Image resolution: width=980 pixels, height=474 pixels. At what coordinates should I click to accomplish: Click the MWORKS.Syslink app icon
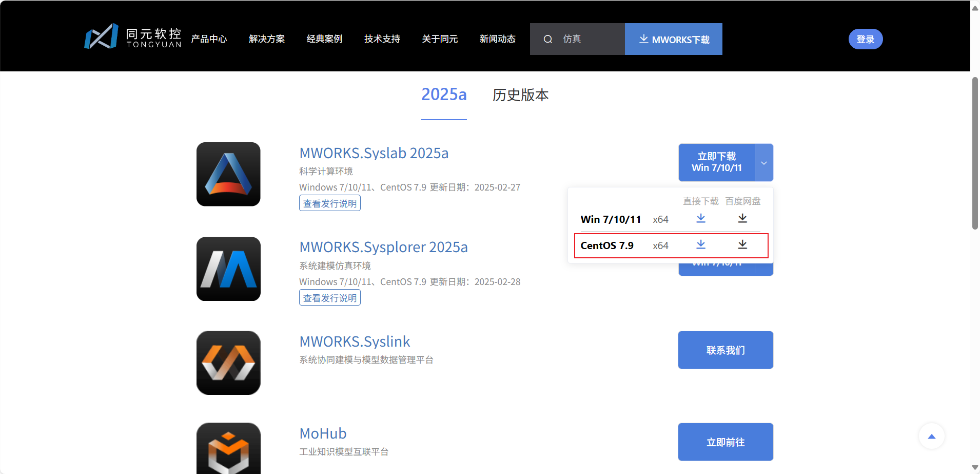click(228, 363)
